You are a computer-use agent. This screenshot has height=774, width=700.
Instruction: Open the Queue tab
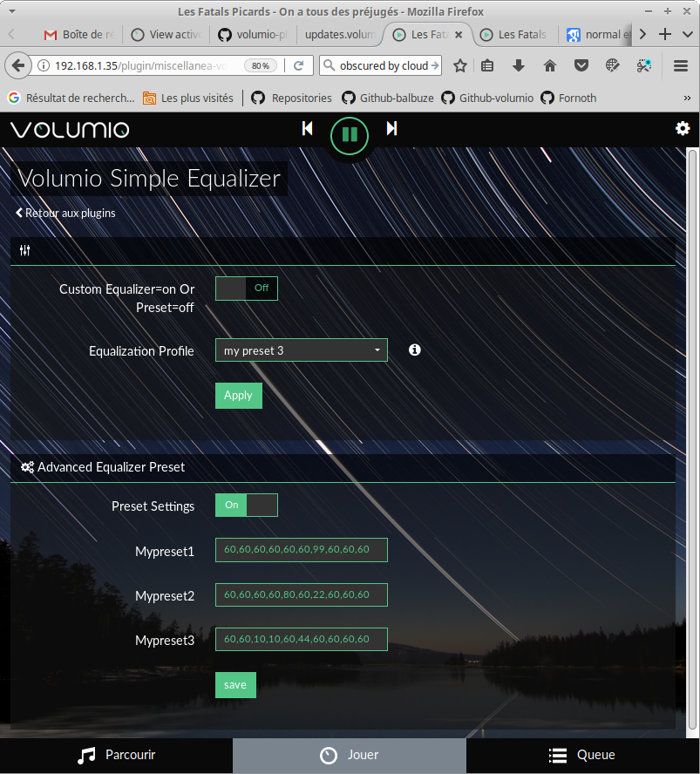(x=582, y=755)
